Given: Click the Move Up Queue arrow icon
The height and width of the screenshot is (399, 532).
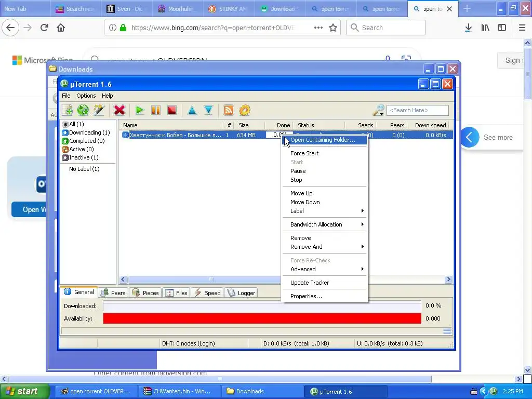Looking at the screenshot, I should coord(192,110).
